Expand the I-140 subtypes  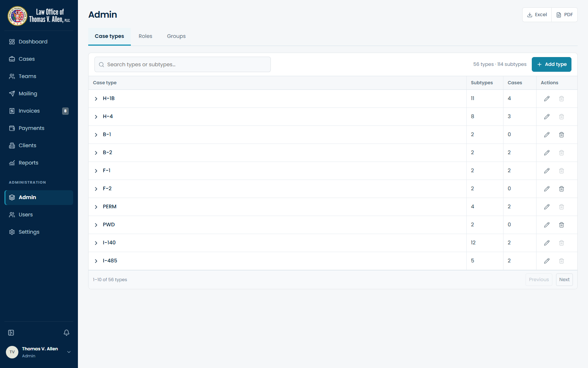pos(96,243)
